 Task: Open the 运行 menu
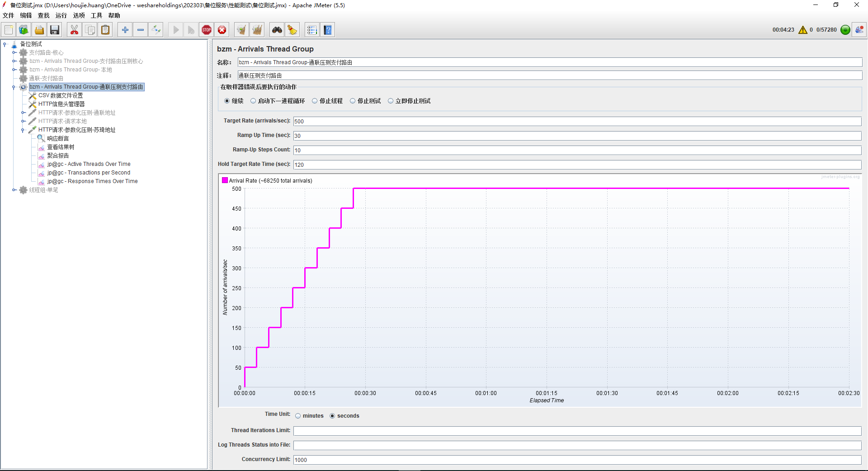pos(61,15)
